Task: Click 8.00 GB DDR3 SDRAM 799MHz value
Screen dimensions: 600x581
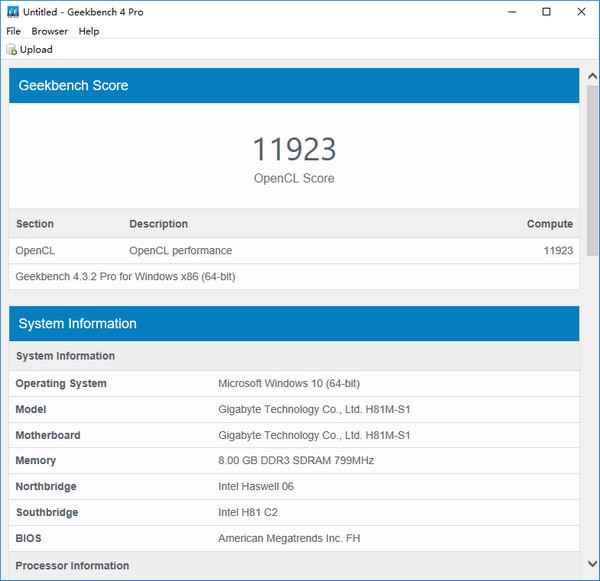Action: tap(296, 460)
